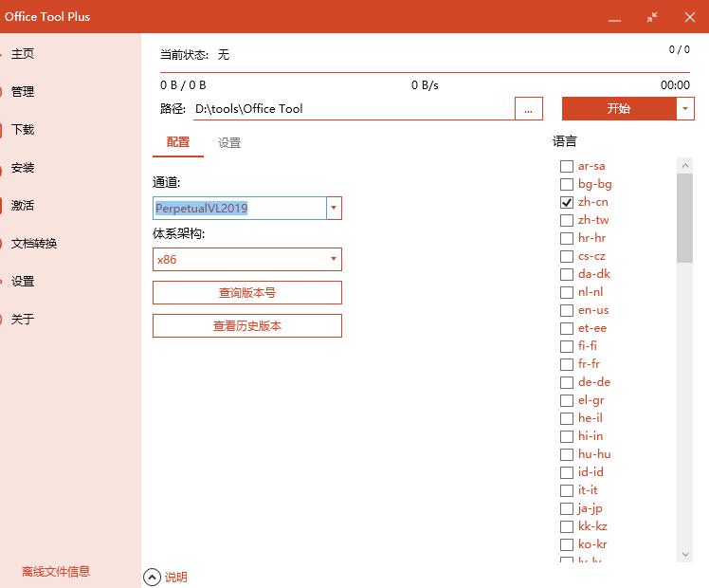Viewport: 709px width, 588px height.
Task: Check the nl-nl language checkbox
Action: coord(567,292)
